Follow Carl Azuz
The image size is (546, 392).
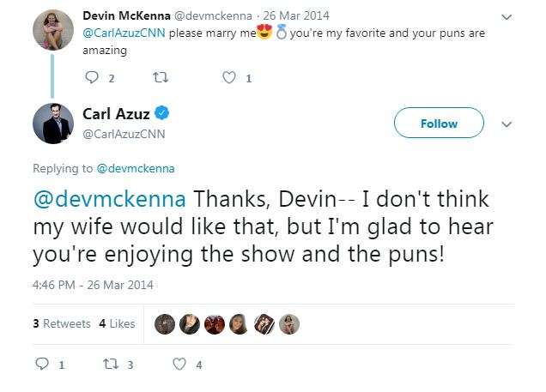pos(439,124)
